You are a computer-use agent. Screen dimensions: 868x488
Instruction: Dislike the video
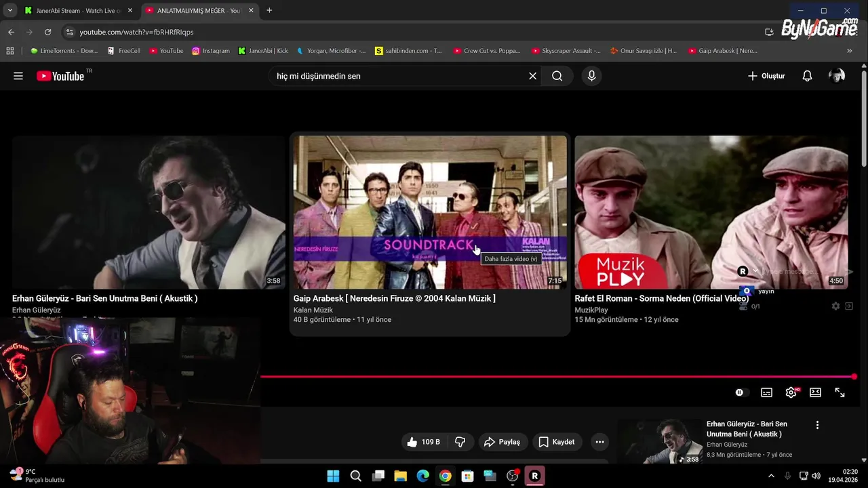460,442
